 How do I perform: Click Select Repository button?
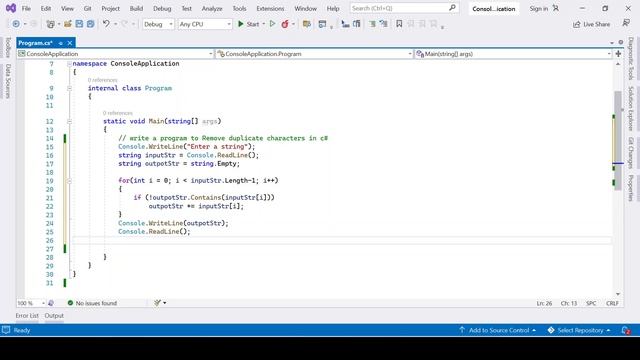tap(580, 330)
